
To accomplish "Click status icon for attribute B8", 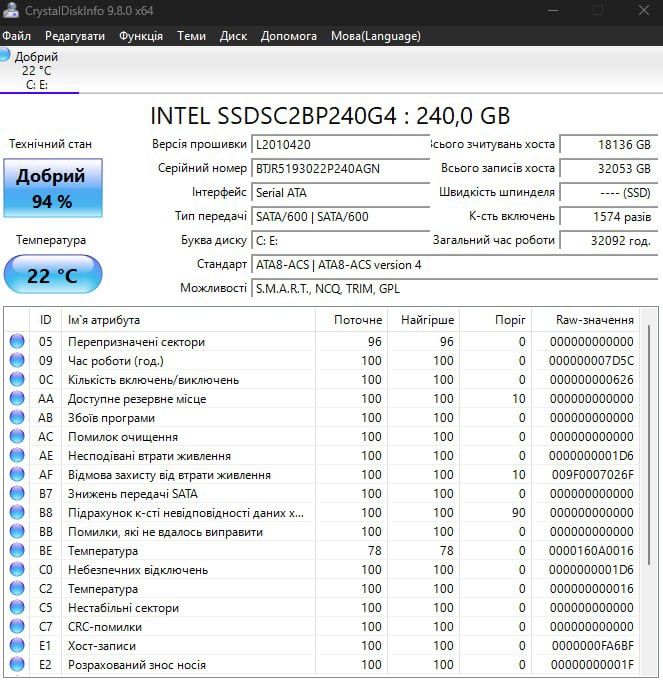I will click(17, 513).
